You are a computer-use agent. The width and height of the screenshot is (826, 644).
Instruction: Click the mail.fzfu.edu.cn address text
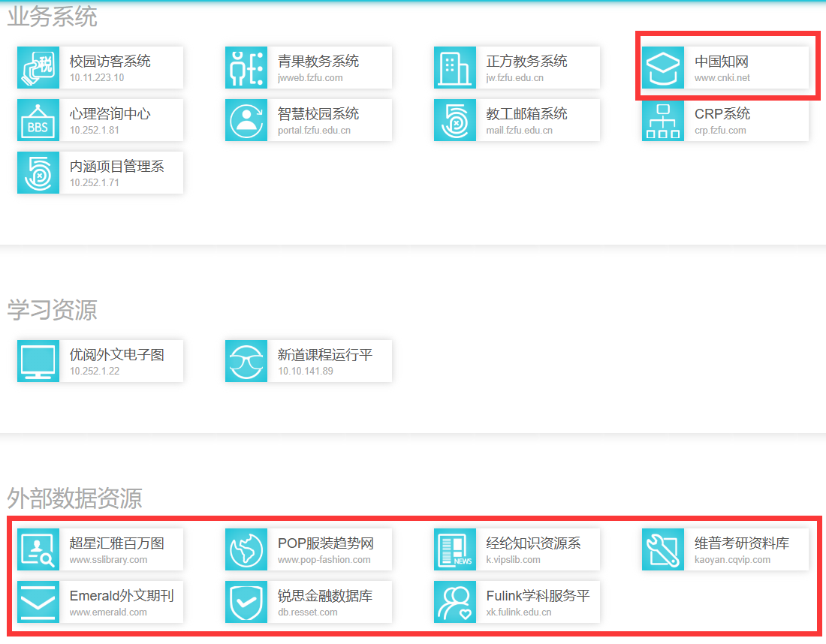coord(519,131)
